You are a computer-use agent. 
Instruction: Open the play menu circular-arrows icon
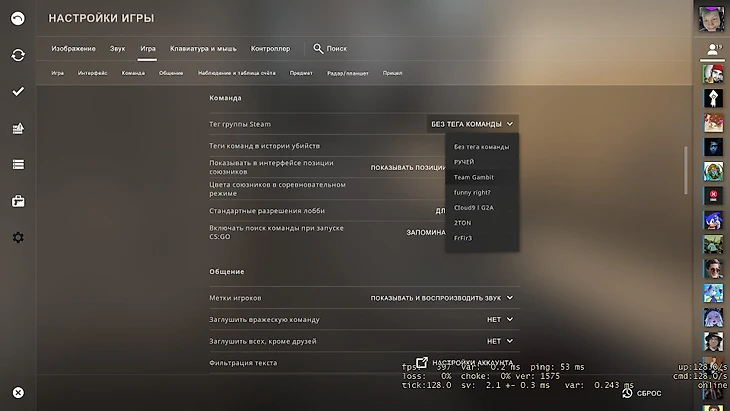point(18,55)
